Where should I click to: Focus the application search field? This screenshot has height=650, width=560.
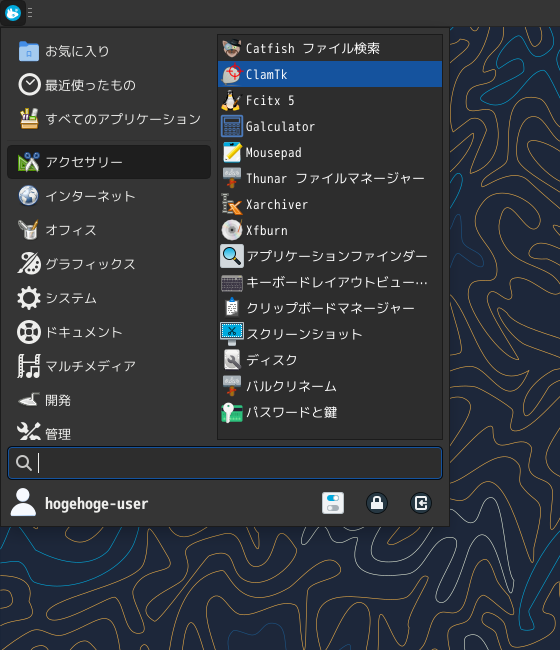(225, 463)
